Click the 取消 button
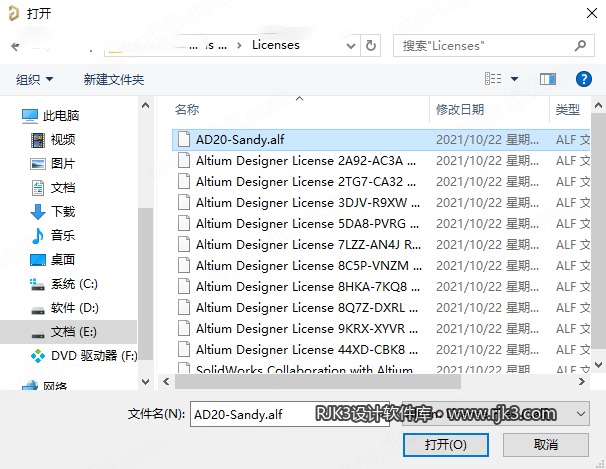 click(546, 445)
